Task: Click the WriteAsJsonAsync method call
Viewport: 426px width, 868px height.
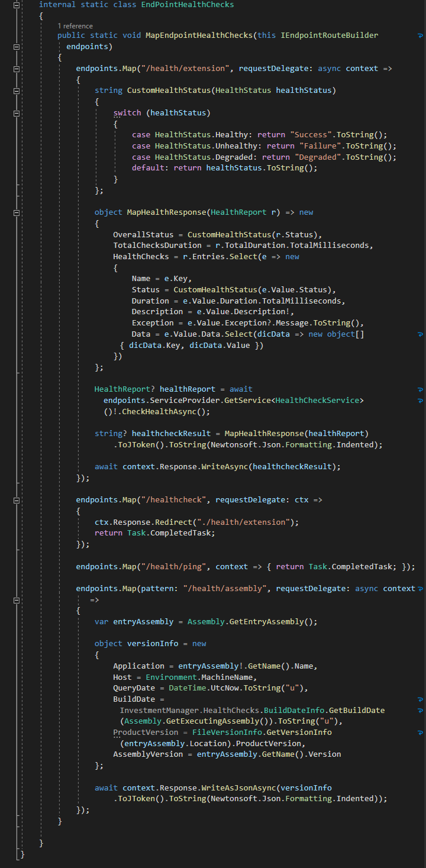Action: click(x=239, y=788)
